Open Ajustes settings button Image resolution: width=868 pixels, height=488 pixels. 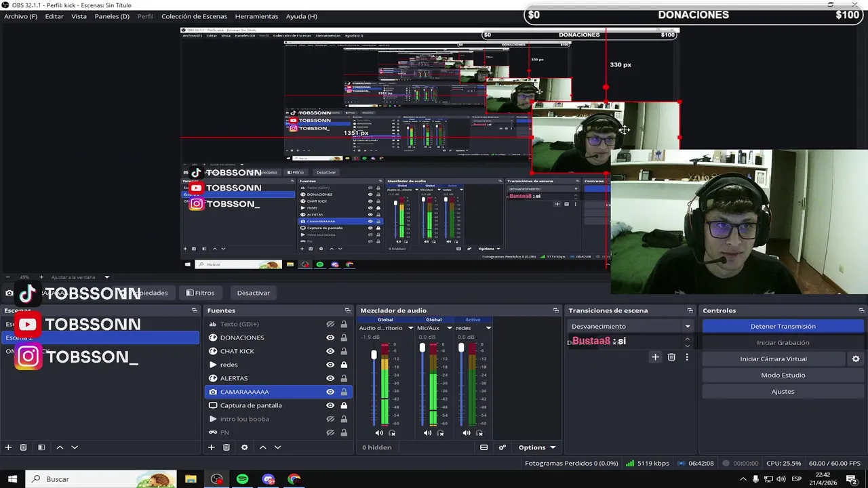pos(783,391)
